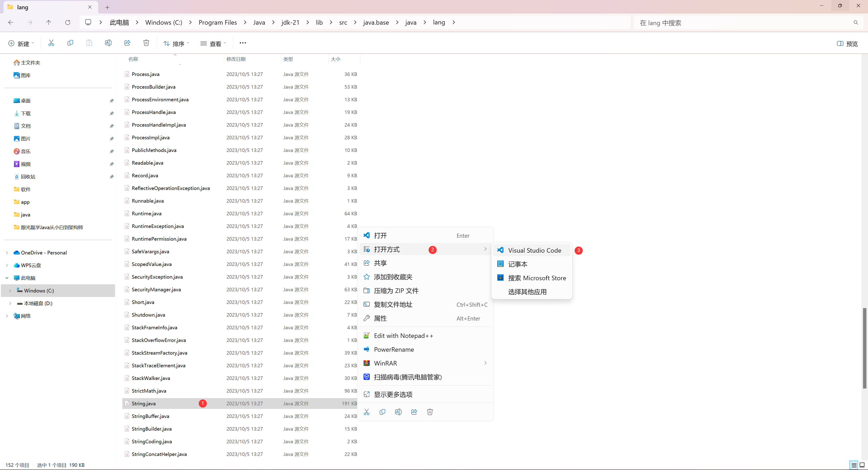The width and height of the screenshot is (868, 470).
Task: Expand WPS云盘 in sidebar
Action: tap(7, 265)
